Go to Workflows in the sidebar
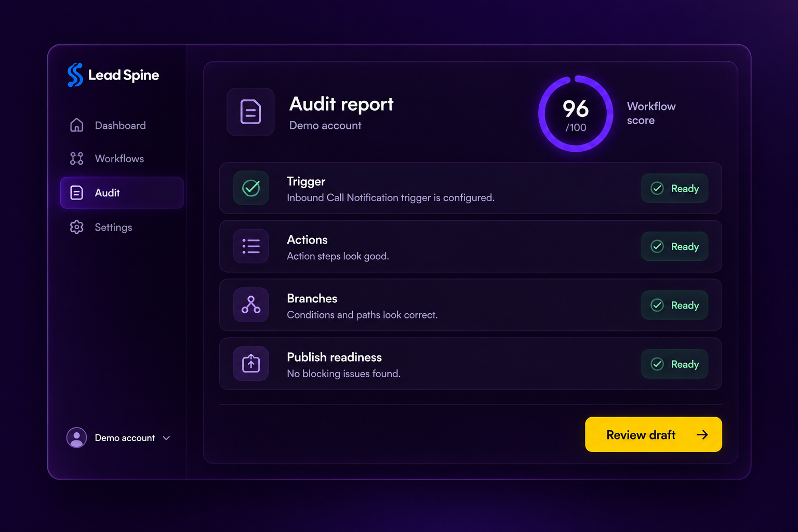Screen dimensions: 798x532 122,158
